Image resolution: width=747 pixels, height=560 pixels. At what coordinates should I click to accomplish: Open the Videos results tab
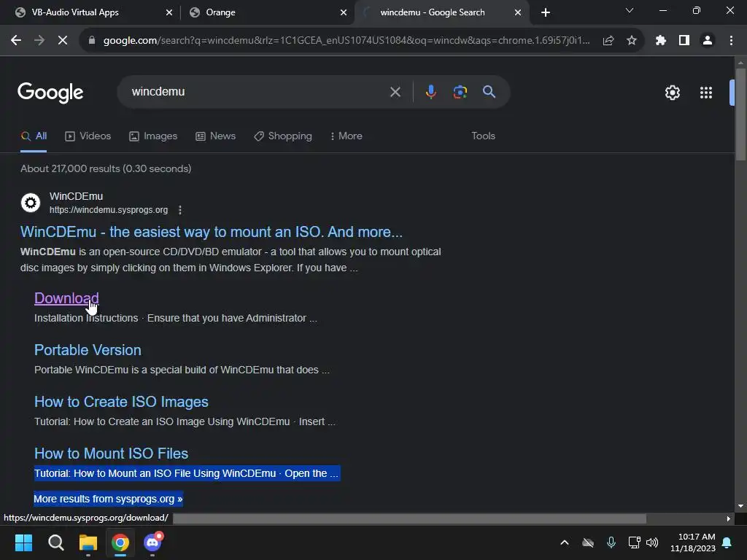pyautogui.click(x=88, y=136)
